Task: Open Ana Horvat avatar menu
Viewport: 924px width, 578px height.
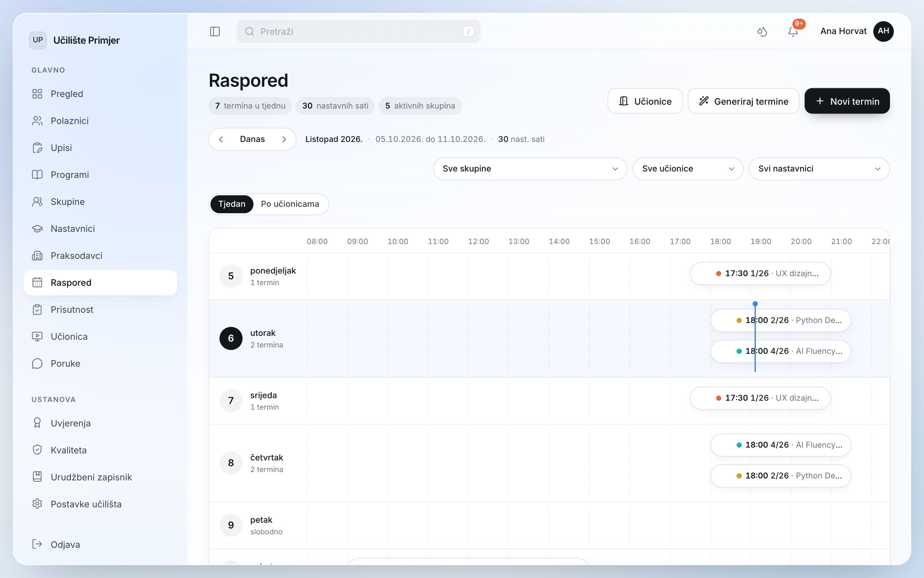Action: pyautogui.click(x=883, y=31)
